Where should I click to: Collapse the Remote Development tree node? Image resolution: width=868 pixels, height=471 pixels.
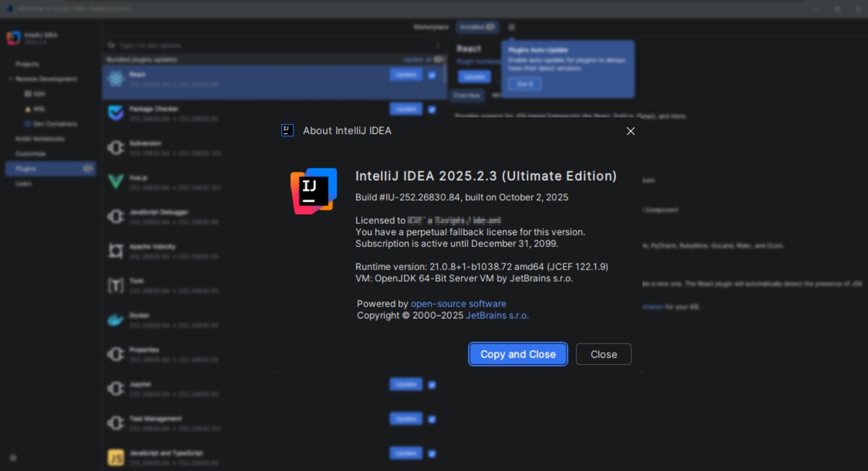coord(10,79)
